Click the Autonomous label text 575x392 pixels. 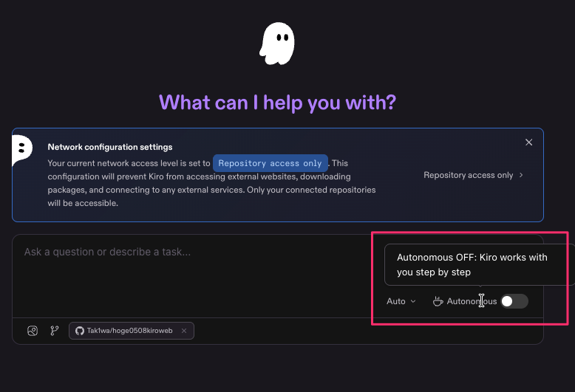click(472, 301)
